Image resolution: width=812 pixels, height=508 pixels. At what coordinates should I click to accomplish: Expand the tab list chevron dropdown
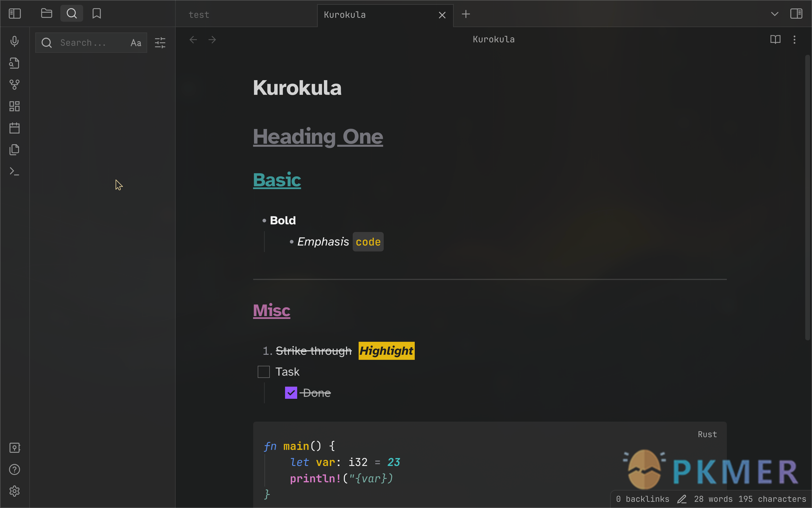pyautogui.click(x=775, y=14)
